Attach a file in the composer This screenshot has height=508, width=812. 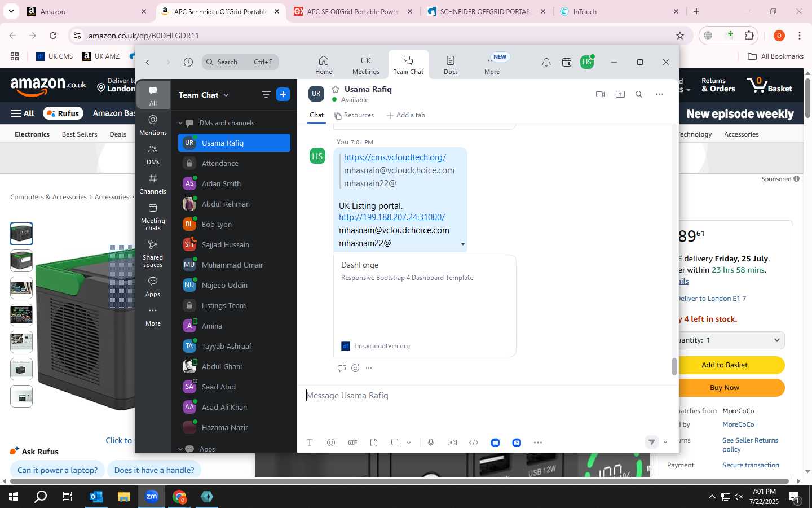click(x=374, y=443)
